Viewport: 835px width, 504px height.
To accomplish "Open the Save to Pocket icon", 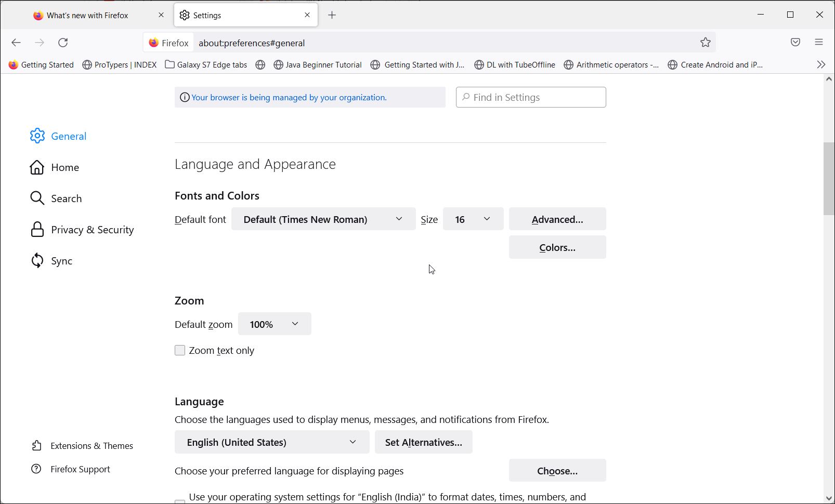I will (795, 43).
